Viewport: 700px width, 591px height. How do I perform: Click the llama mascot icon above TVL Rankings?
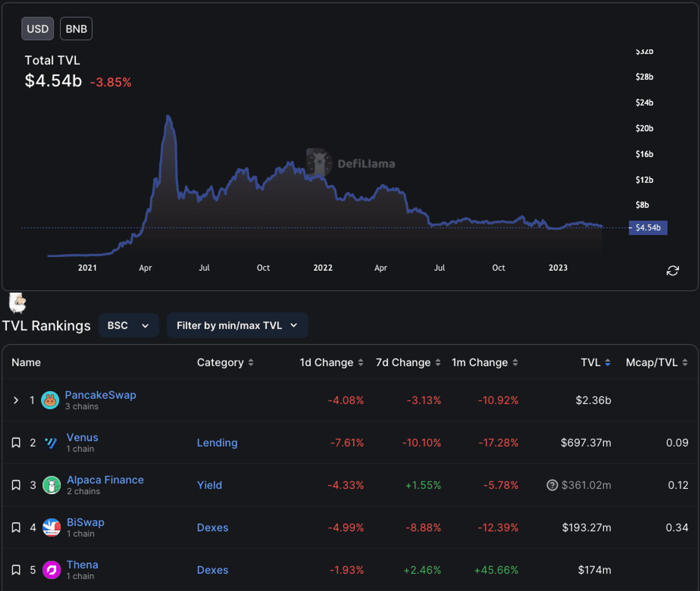click(x=17, y=303)
